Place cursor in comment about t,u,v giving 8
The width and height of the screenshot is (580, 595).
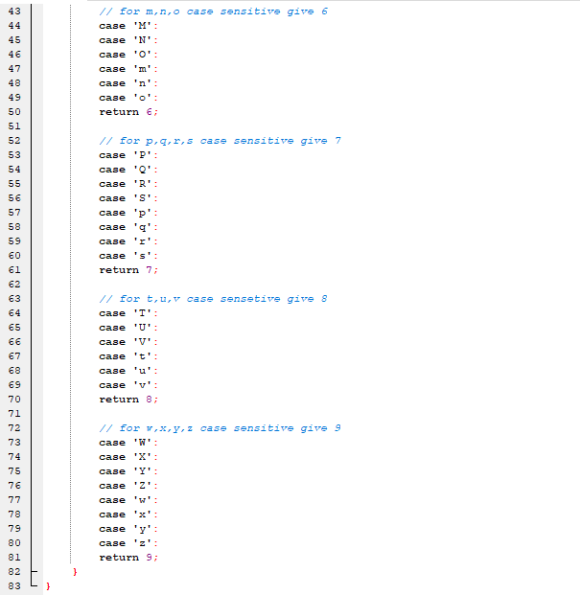[x=213, y=299]
